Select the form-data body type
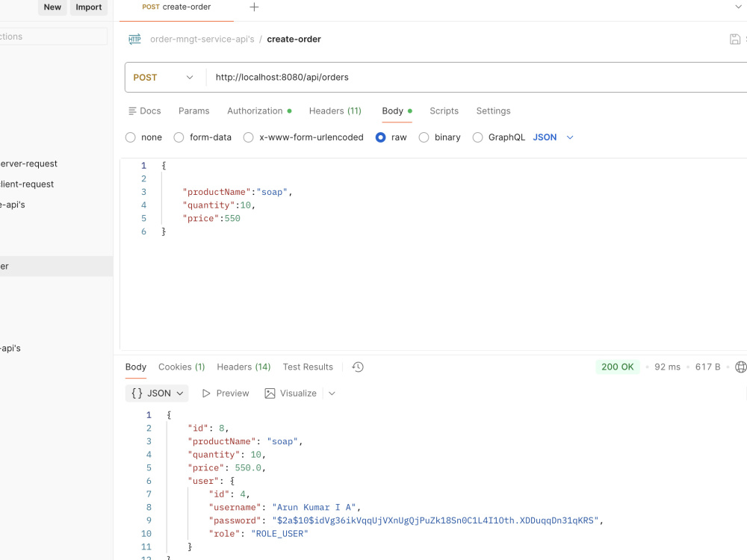Image resolution: width=747 pixels, height=560 pixels. point(179,137)
